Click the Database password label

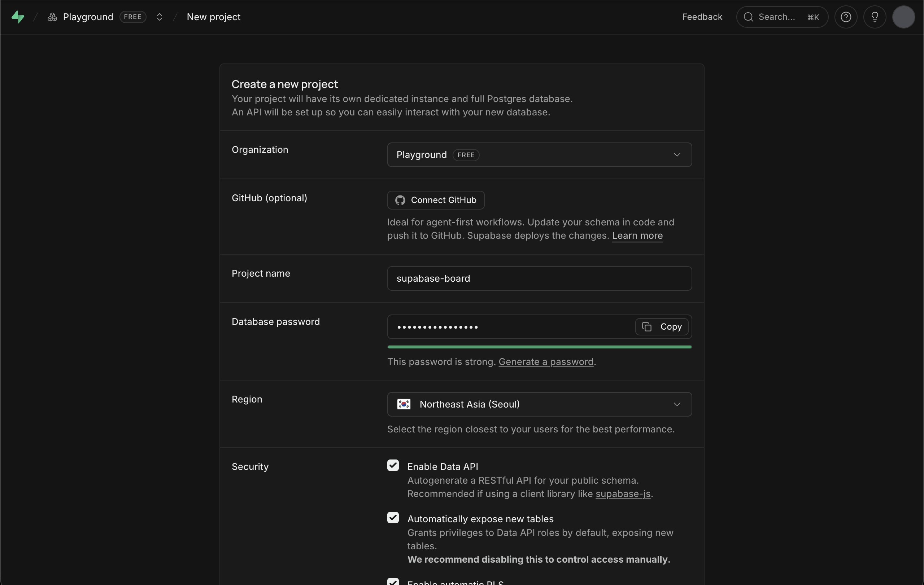275,322
